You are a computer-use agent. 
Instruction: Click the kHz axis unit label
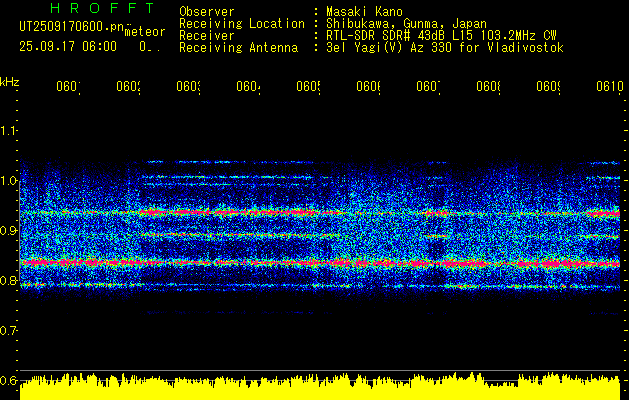(10, 82)
